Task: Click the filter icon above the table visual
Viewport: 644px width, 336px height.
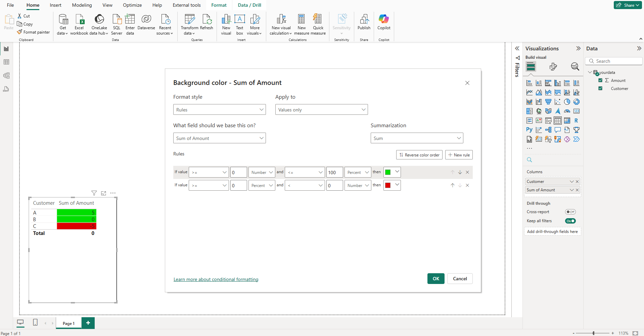Action: (x=94, y=193)
